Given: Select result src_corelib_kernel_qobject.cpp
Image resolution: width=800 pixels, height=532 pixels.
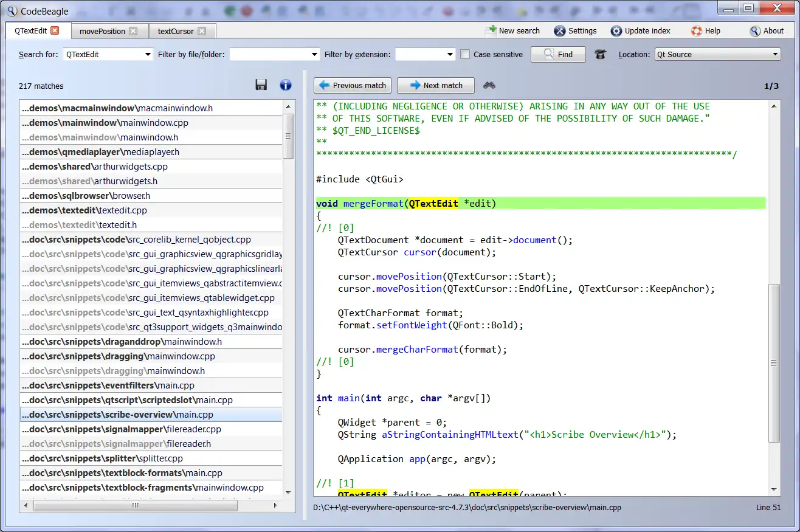Looking at the screenshot, I should pos(151,240).
